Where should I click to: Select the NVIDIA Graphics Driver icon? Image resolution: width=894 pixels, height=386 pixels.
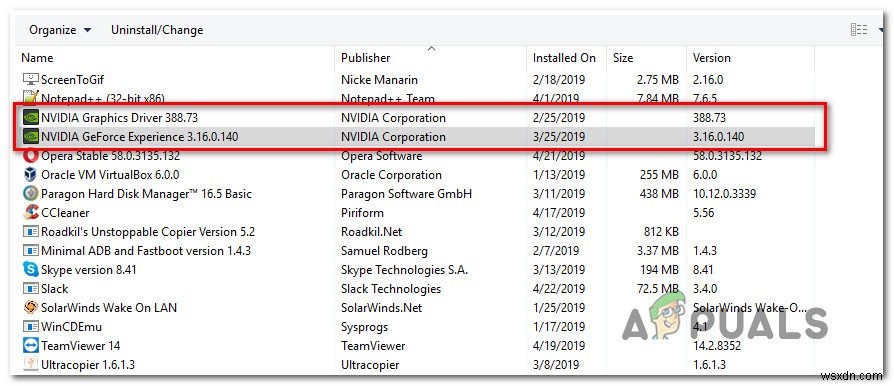pyautogui.click(x=30, y=118)
